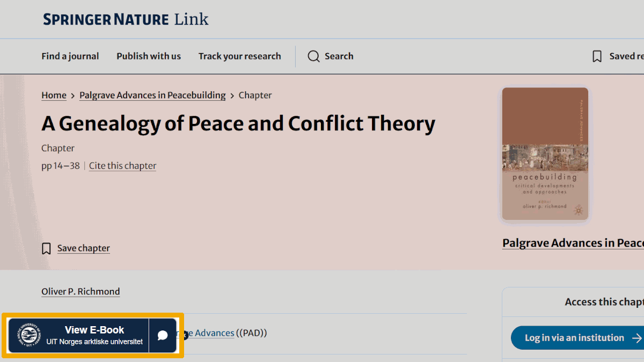Click the bookmark icon beside Save chapter

[x=47, y=248]
